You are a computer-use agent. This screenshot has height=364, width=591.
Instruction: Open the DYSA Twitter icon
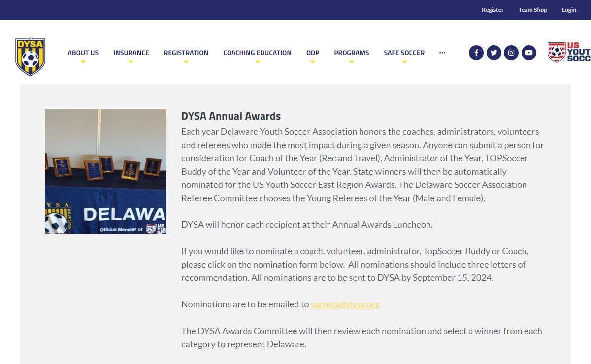click(494, 53)
